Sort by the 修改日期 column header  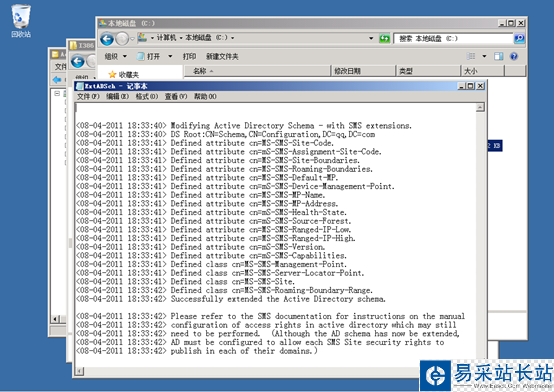click(x=363, y=71)
